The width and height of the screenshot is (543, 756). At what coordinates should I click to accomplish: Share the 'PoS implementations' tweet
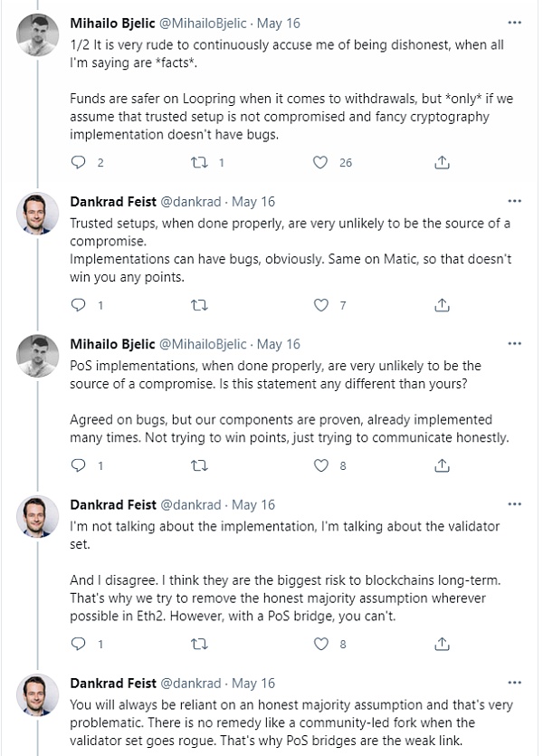coord(443,465)
